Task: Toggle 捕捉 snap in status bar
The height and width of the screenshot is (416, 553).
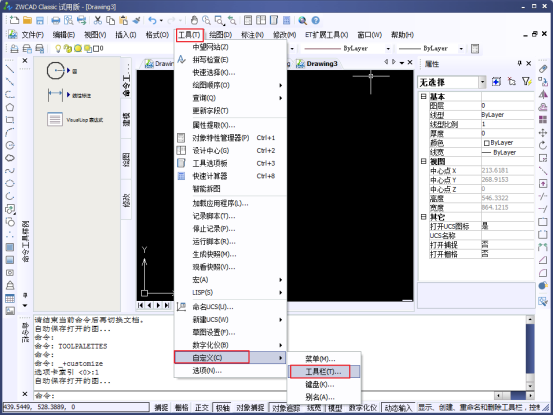Action: [161, 408]
